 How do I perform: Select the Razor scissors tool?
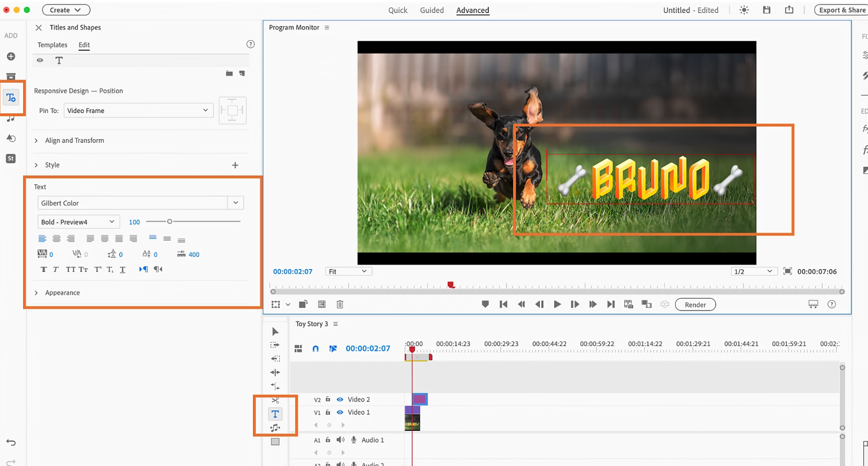tap(275, 400)
